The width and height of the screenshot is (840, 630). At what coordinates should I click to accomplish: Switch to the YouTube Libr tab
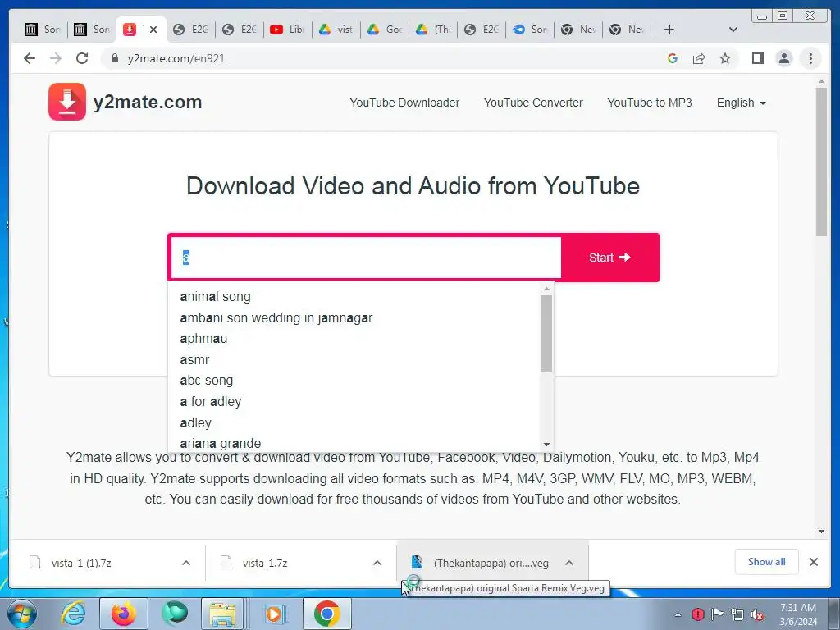[287, 30]
